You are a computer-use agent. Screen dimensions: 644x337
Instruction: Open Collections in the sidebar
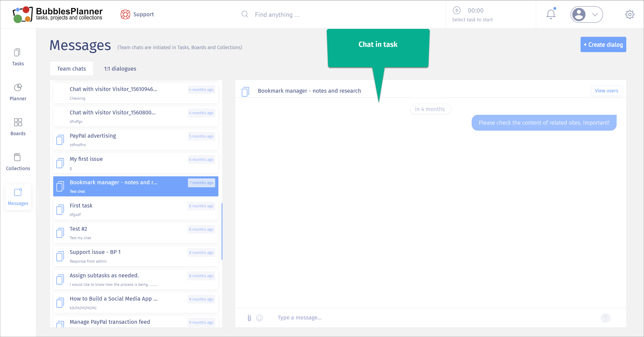18,162
